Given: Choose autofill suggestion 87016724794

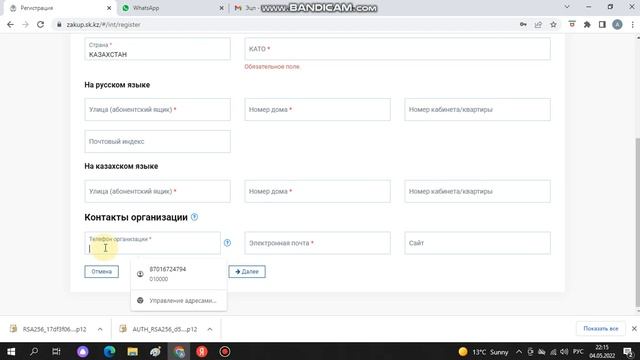Looking at the screenshot, I should pos(179,274).
